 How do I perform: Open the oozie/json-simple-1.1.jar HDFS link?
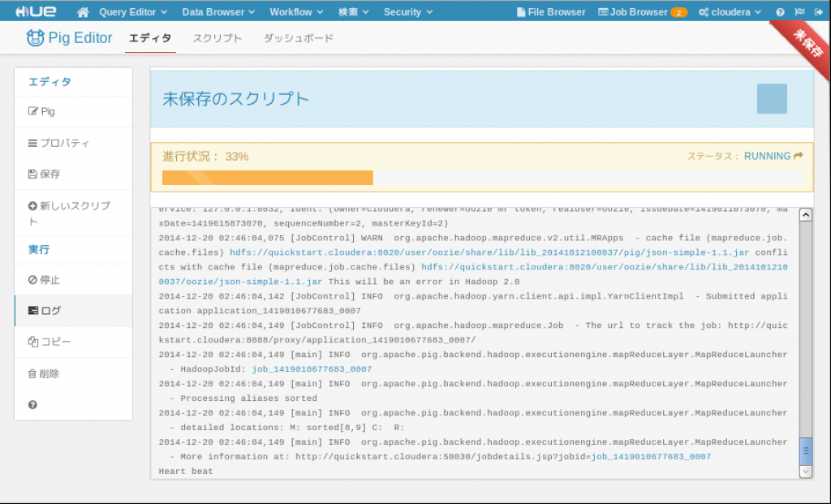click(x=473, y=274)
